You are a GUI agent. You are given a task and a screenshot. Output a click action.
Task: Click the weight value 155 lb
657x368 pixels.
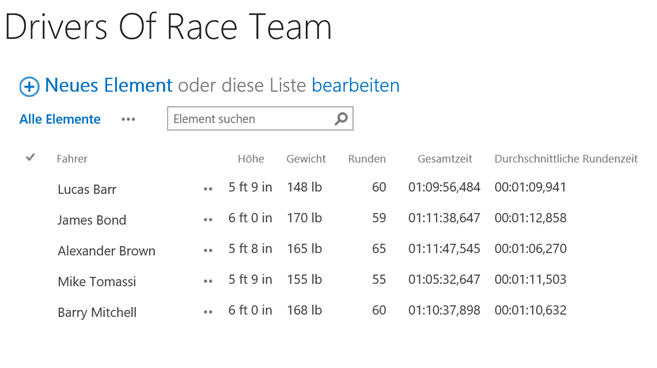305,279
